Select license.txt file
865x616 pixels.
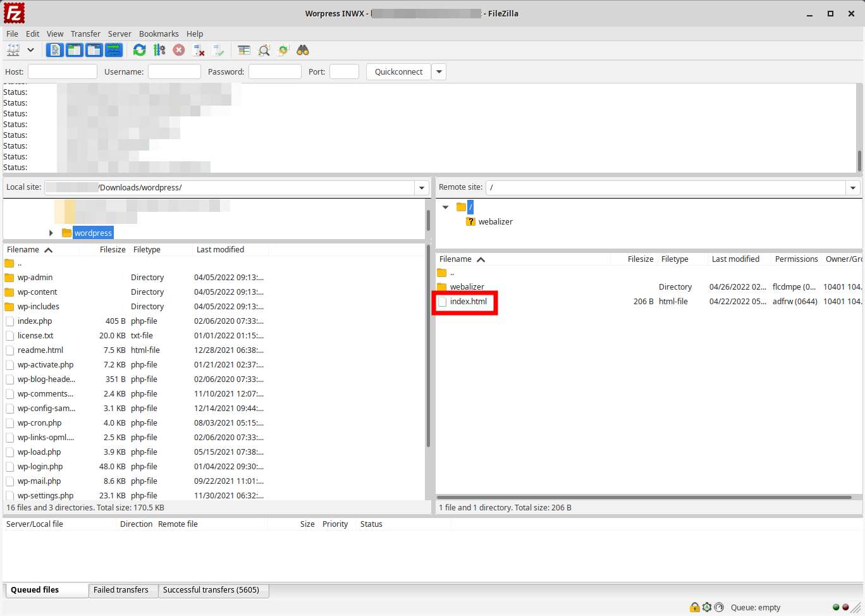35,336
